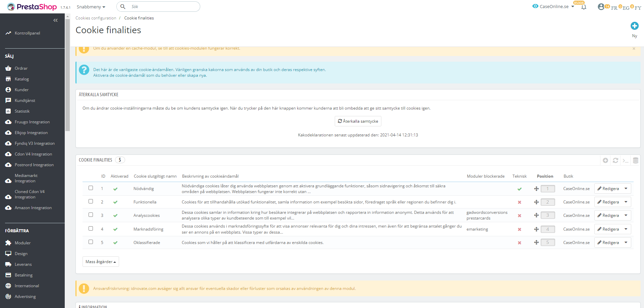Expand action arrow beside Redigera for Funktionella
The width and height of the screenshot is (644, 308).
(x=626, y=202)
